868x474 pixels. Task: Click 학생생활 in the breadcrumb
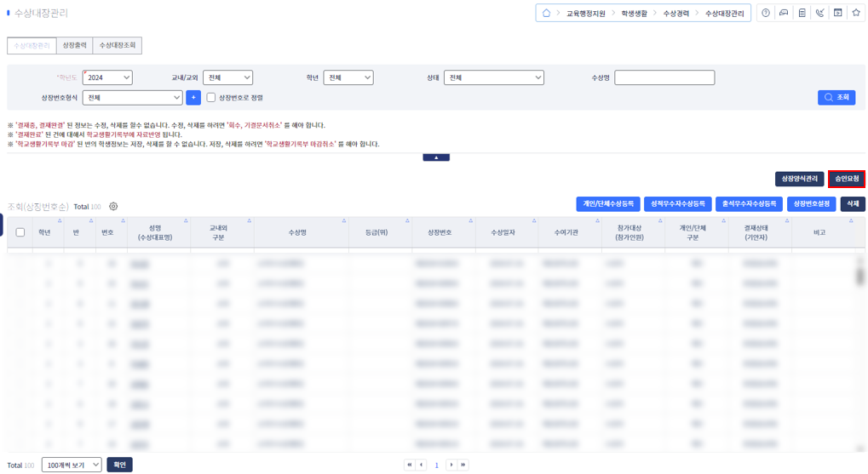pyautogui.click(x=634, y=14)
